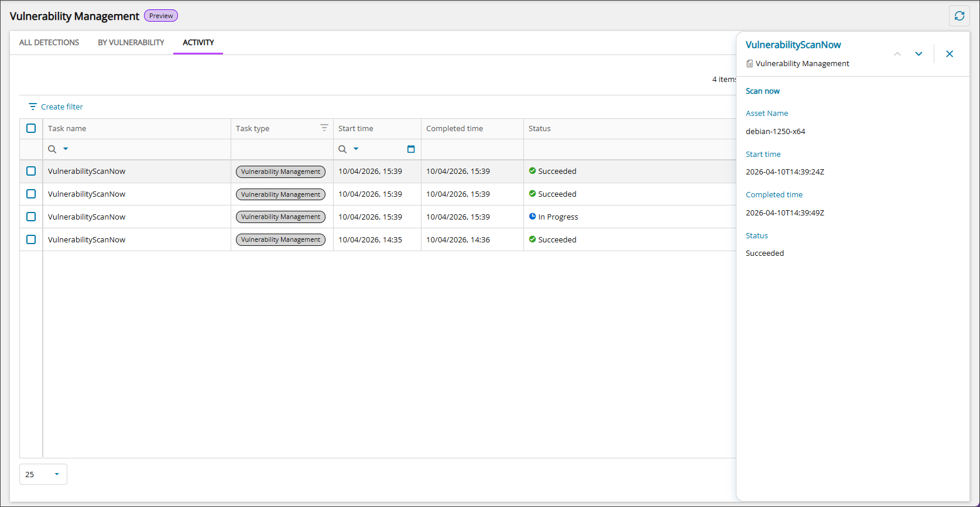The image size is (980, 507).
Task: Click the Task name search magnifier icon
Action: [x=52, y=149]
